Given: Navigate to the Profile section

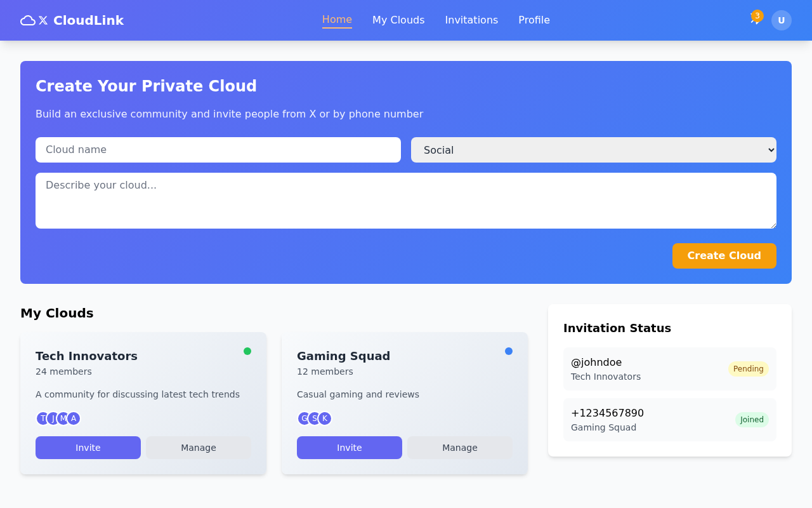Looking at the screenshot, I should 534,20.
